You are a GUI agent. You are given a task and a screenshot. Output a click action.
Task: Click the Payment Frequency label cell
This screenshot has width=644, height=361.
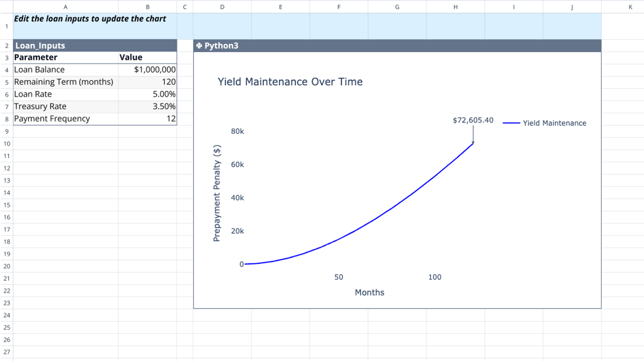(x=66, y=119)
